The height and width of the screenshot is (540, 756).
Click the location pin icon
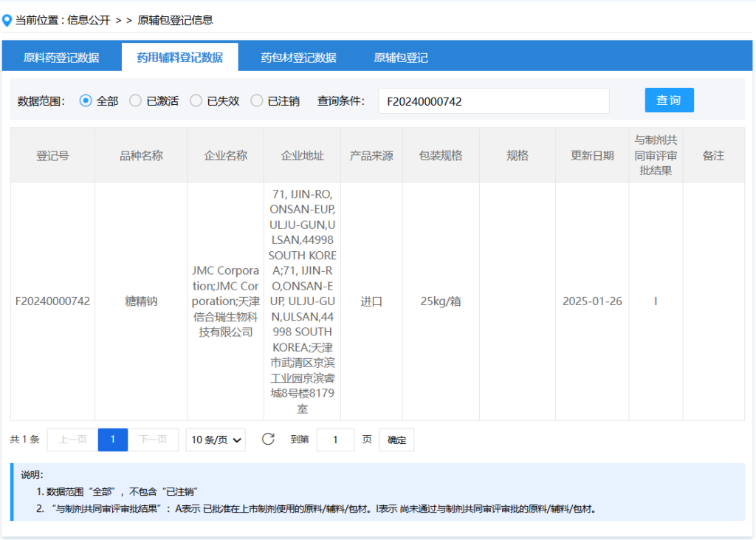7,21
